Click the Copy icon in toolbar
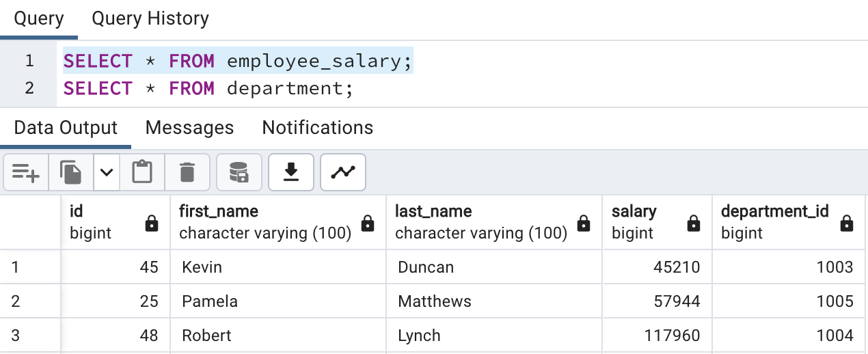This screenshot has width=868, height=354. [x=70, y=172]
